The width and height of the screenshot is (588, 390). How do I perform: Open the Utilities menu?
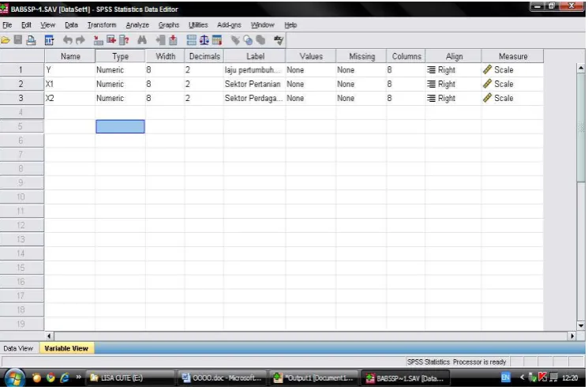pos(198,25)
